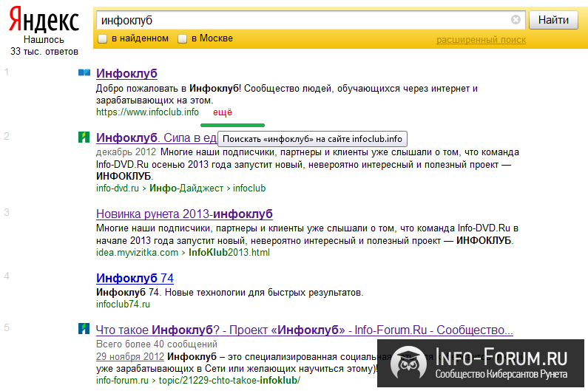Screen dimensions: 588x391
Task: Open the 'Инфоклуб 74' result
Action: coord(135,278)
